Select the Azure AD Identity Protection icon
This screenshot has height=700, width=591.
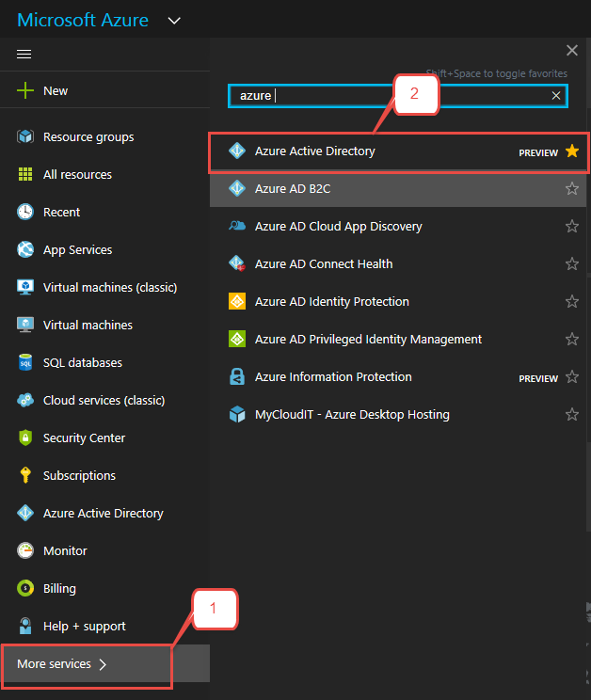237,302
